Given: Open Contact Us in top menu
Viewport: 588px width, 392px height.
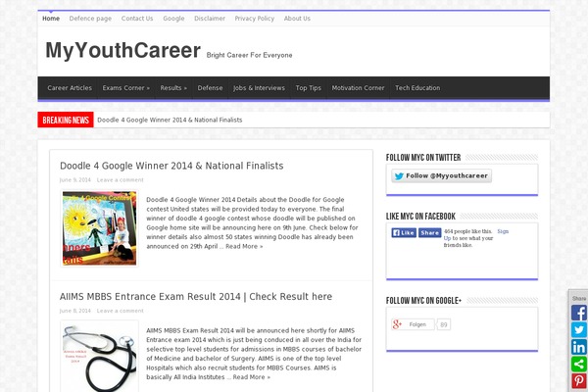Looking at the screenshot, I should [137, 19].
